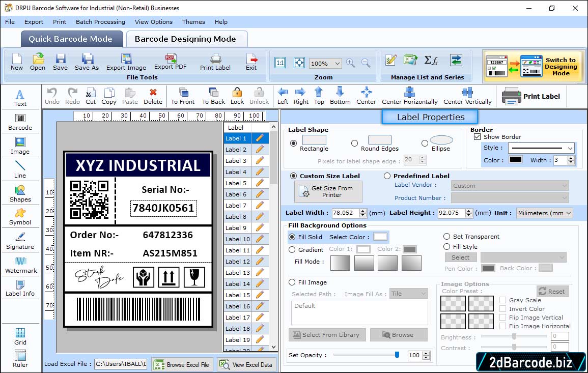Open the Unit millimeters dropdown
This screenshot has width=588, height=373.
[569, 213]
